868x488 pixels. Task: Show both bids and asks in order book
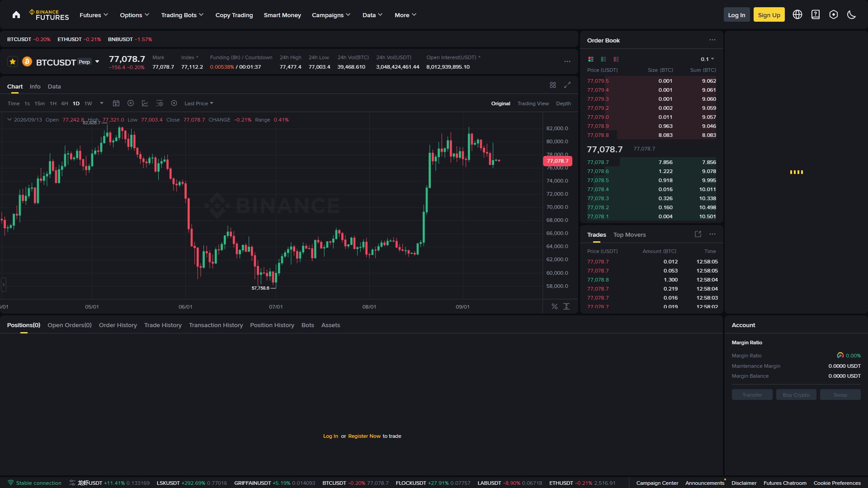[591, 59]
